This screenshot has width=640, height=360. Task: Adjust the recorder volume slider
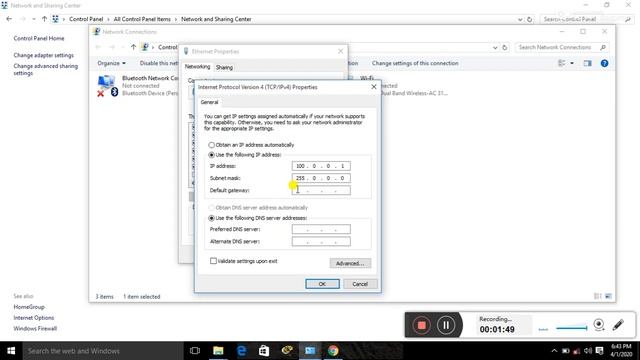pos(571,328)
